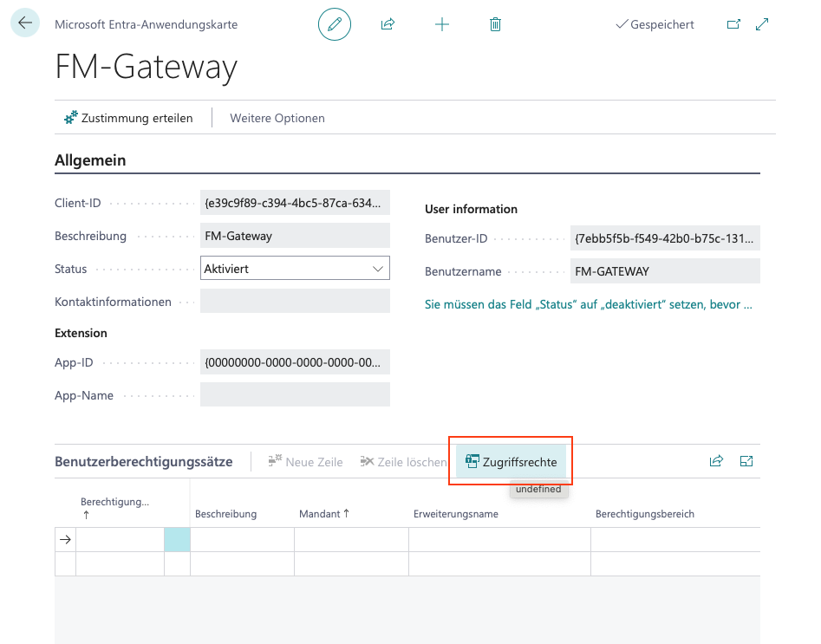This screenshot has height=644, width=821.
Task: Click the Client-ID field
Action: 295,203
